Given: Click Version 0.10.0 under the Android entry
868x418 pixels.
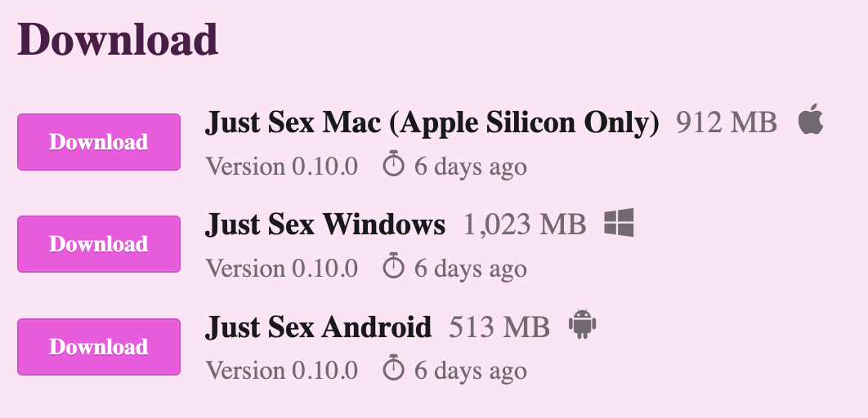Looking at the screenshot, I should 282,371.
